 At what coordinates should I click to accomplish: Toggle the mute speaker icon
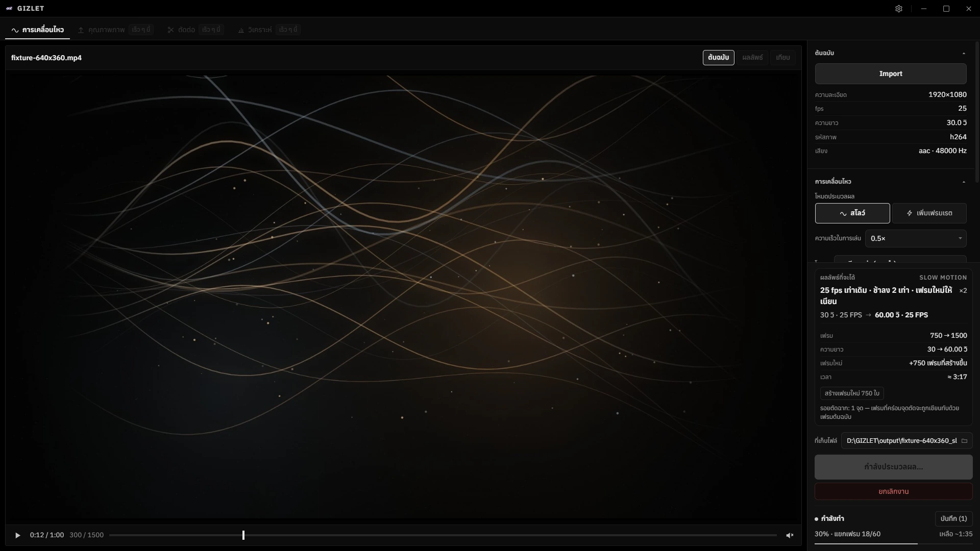[790, 535]
